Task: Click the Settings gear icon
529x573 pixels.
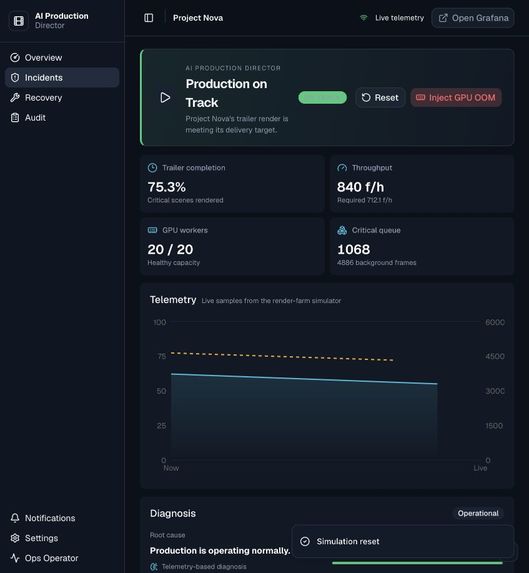Action: (15, 538)
